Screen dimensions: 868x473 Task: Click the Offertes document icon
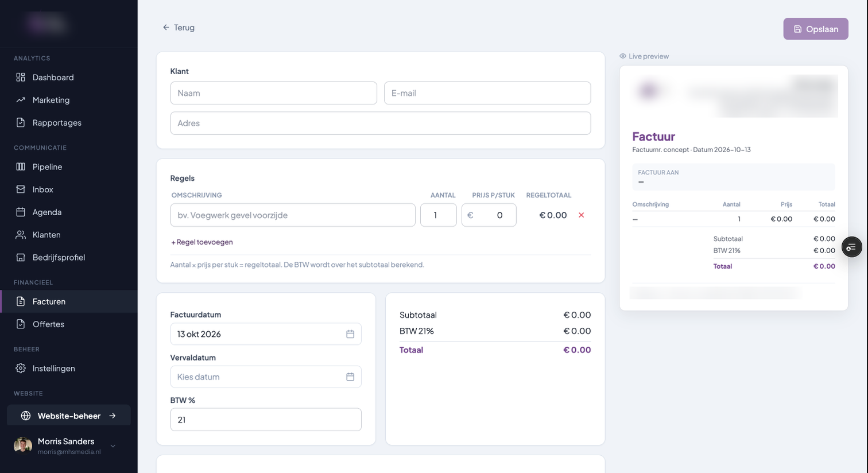coord(21,324)
